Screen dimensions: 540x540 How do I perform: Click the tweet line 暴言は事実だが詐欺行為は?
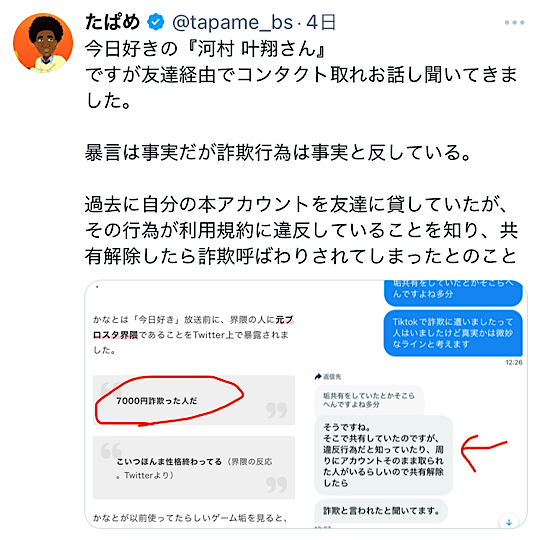(278, 153)
